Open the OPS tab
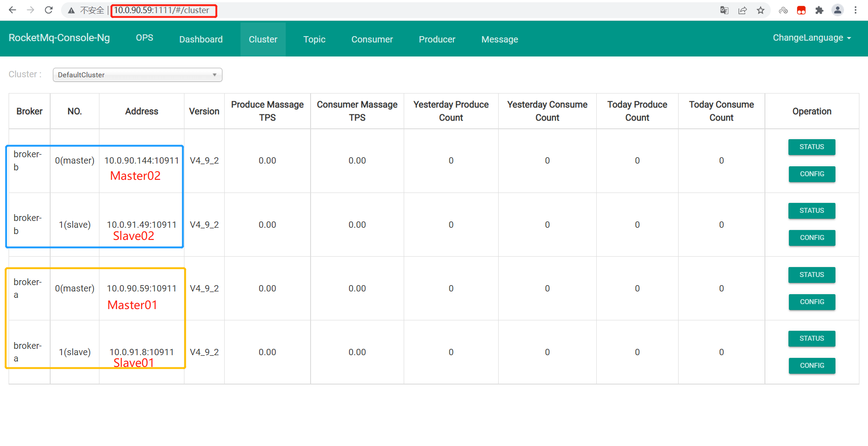 pyautogui.click(x=145, y=38)
